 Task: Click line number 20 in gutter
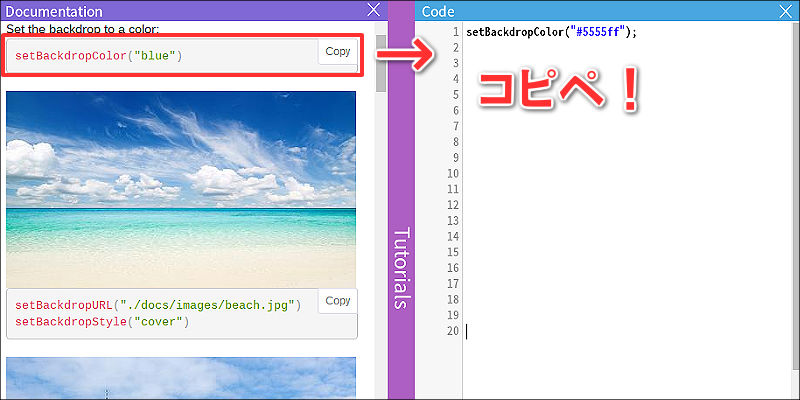(x=453, y=331)
